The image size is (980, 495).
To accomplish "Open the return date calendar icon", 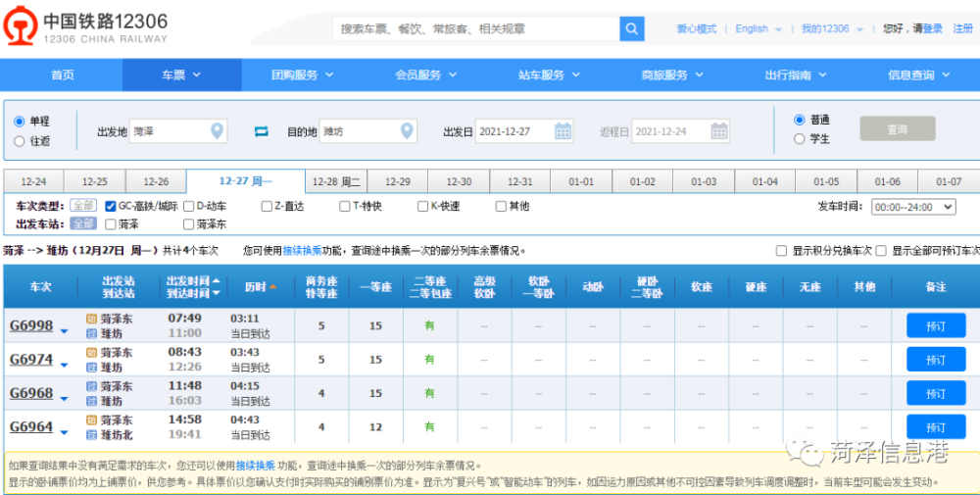I will point(718,131).
